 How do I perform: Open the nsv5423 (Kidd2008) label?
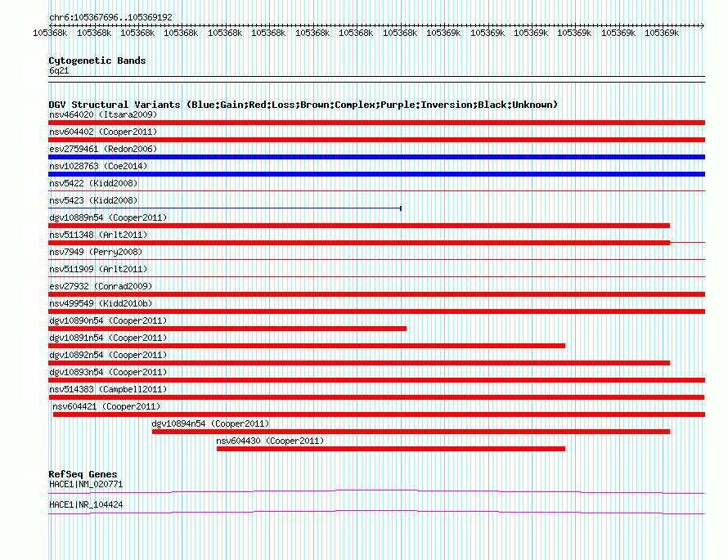[x=93, y=200]
